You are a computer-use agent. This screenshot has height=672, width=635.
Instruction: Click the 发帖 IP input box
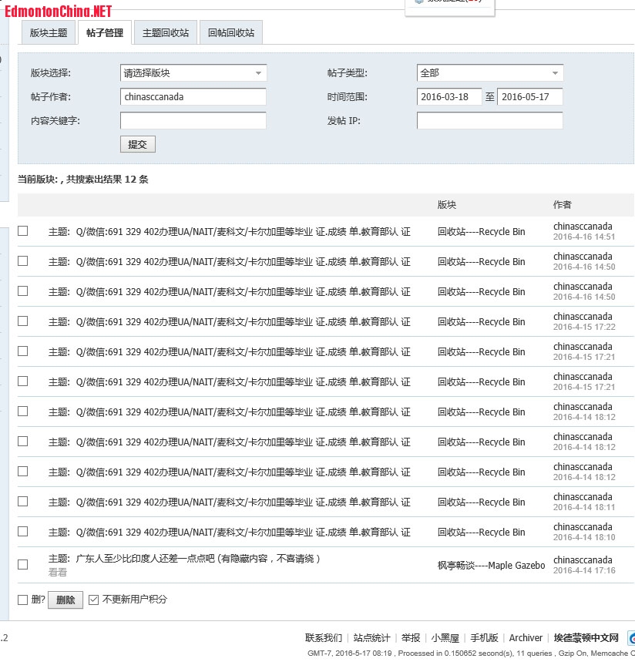489,121
